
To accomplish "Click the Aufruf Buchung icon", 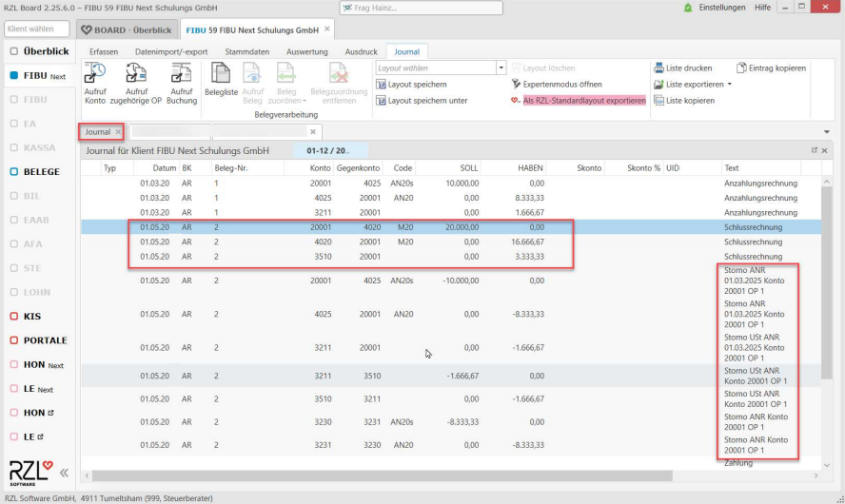I will point(181,73).
